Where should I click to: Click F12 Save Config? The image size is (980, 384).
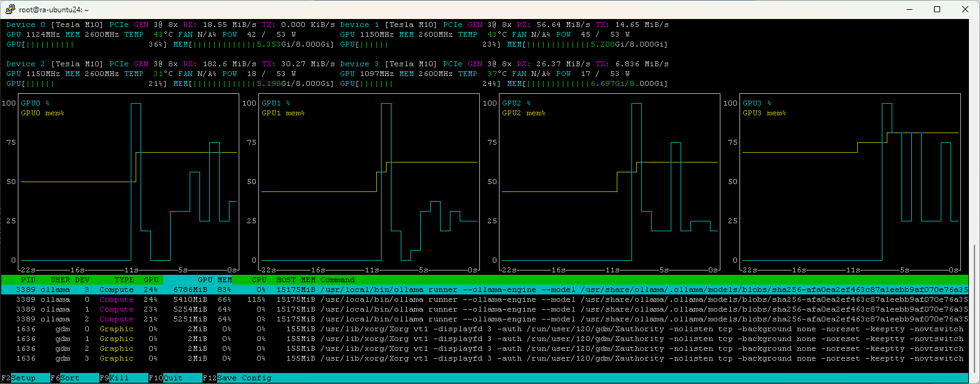[x=237, y=378]
